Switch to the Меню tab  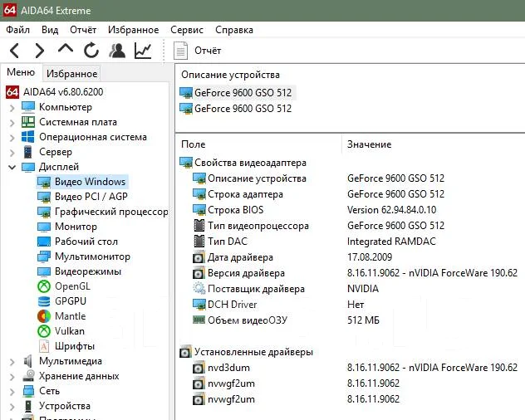point(21,72)
